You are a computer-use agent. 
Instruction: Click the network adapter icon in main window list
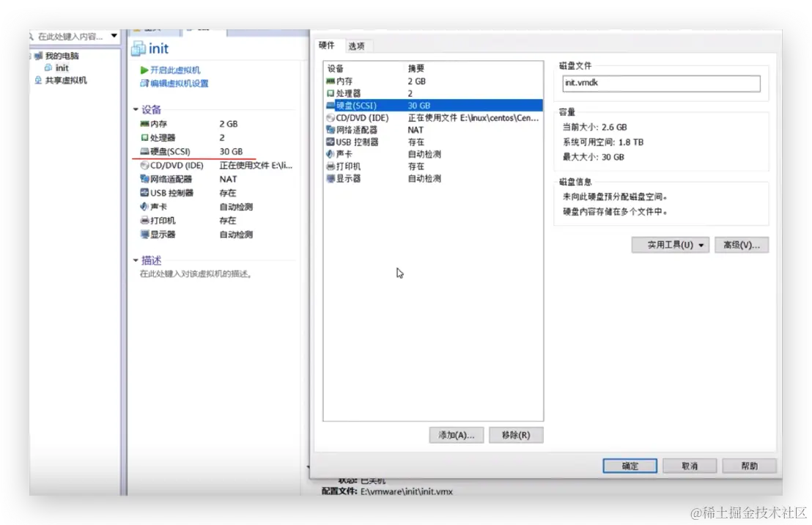144,179
